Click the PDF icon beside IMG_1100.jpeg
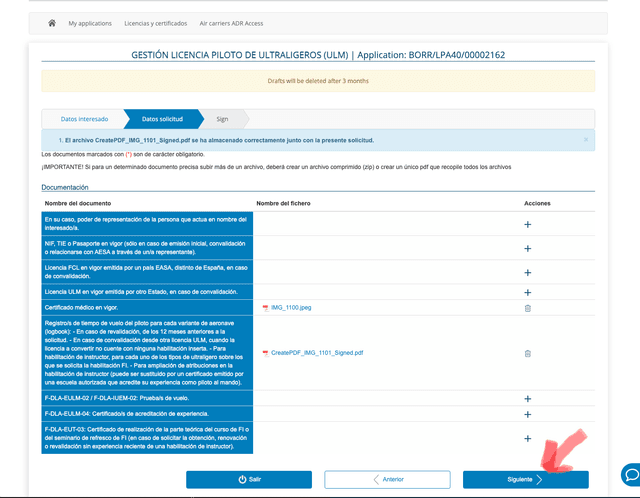 click(x=266, y=308)
